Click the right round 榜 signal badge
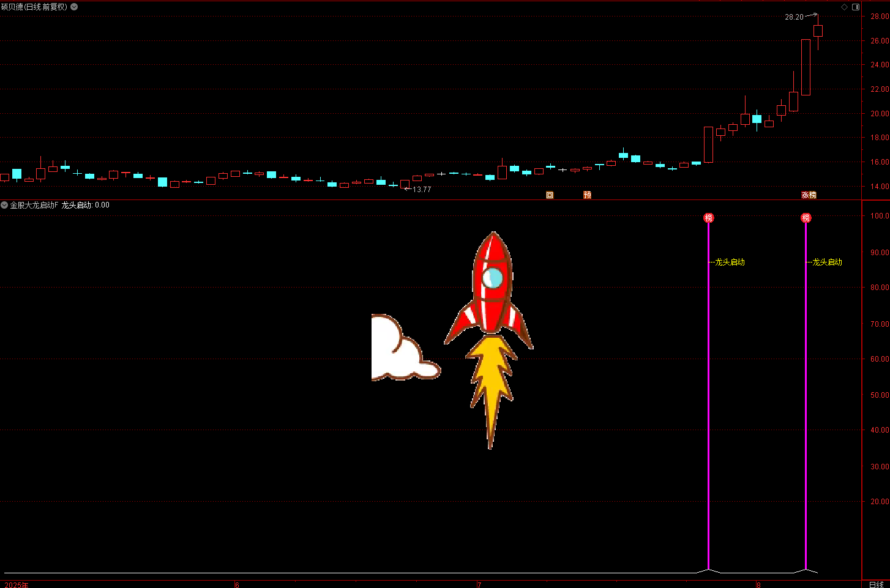 click(806, 218)
